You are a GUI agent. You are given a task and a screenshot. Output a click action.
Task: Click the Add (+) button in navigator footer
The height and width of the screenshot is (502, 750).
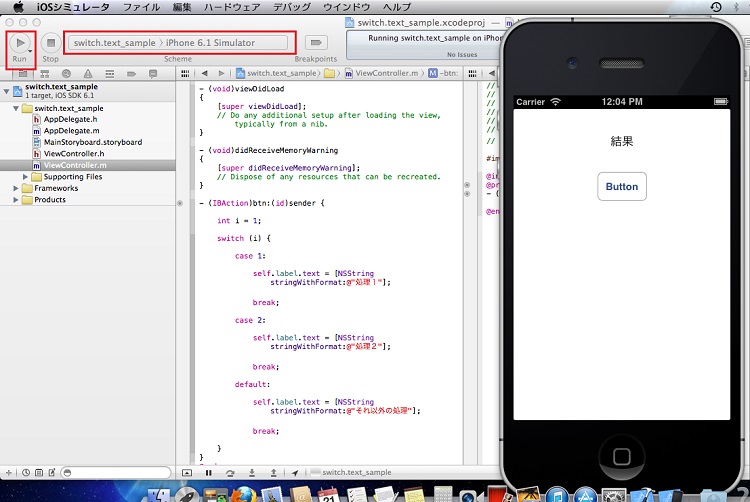coord(9,473)
